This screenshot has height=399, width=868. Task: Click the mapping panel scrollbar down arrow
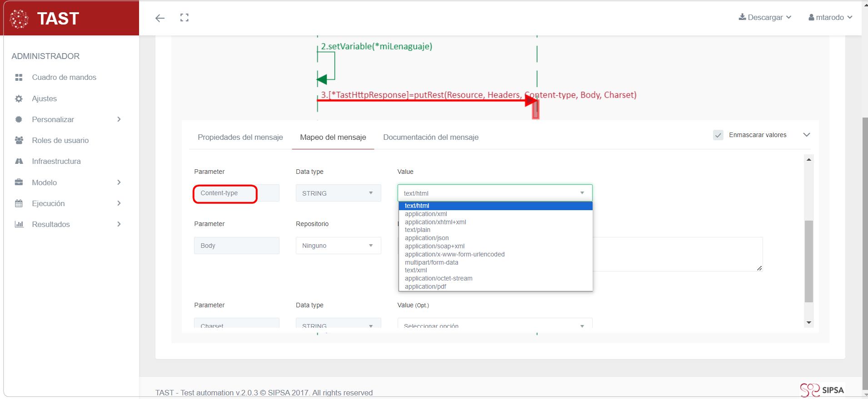click(809, 322)
